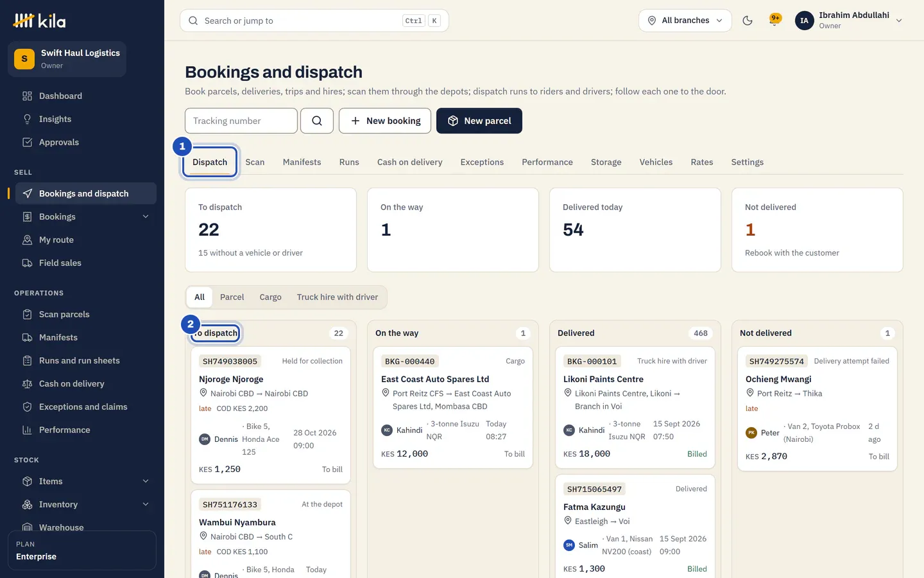Open the notifications icon with 9+ badge

(775, 21)
